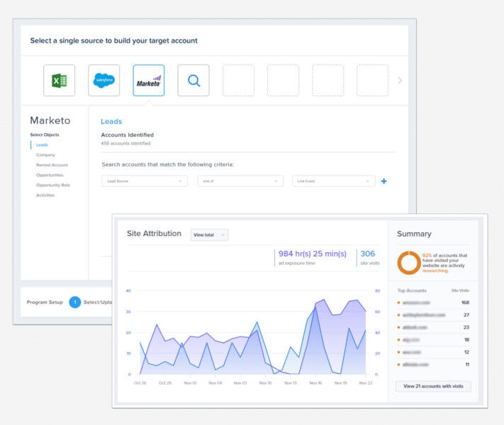
Task: Click the top account row with 168 visits
Action: [433, 302]
